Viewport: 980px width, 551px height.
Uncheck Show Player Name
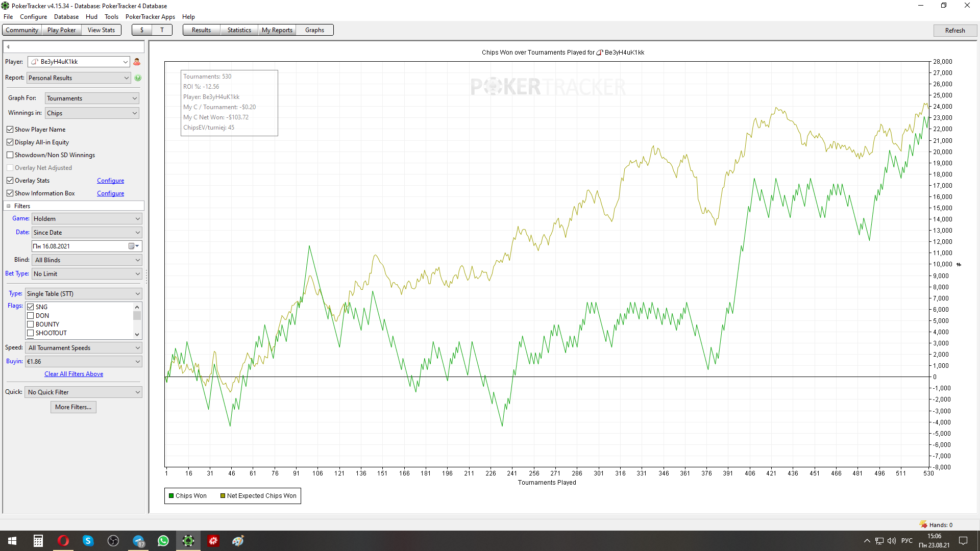[x=10, y=130]
